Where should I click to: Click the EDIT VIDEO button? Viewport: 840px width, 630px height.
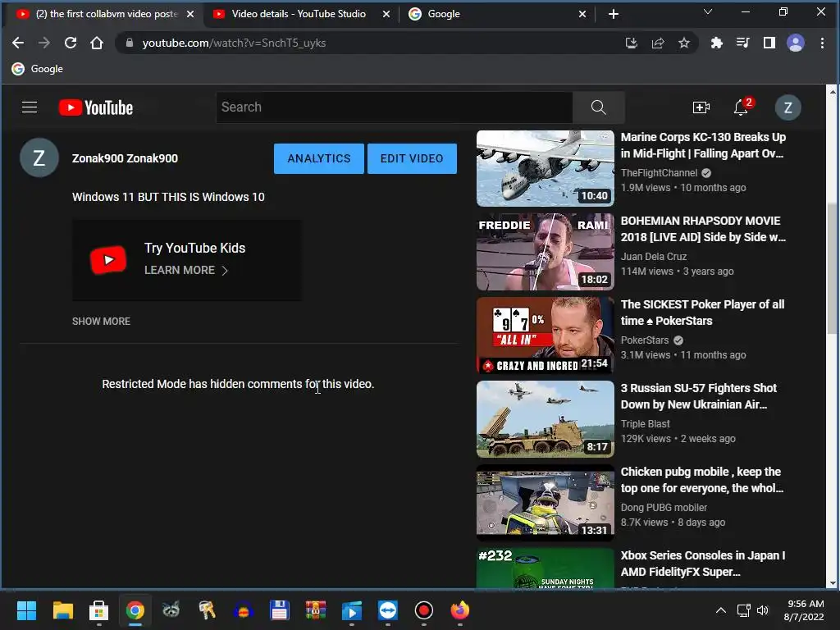(x=412, y=158)
